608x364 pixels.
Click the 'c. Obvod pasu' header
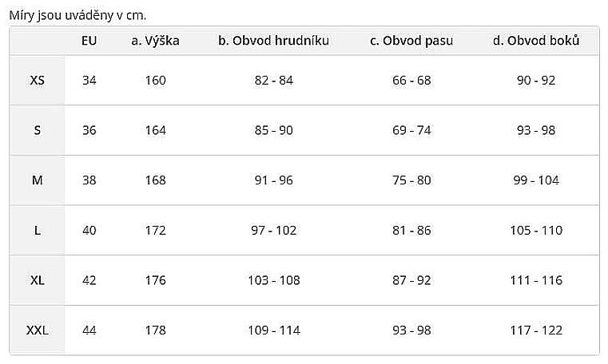pos(411,41)
